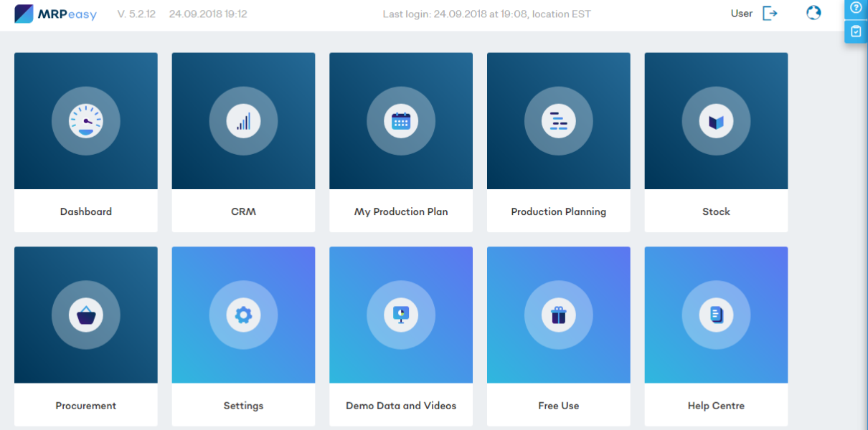Click the Stock module icon
Image resolution: width=868 pixels, height=430 pixels.
(716, 121)
